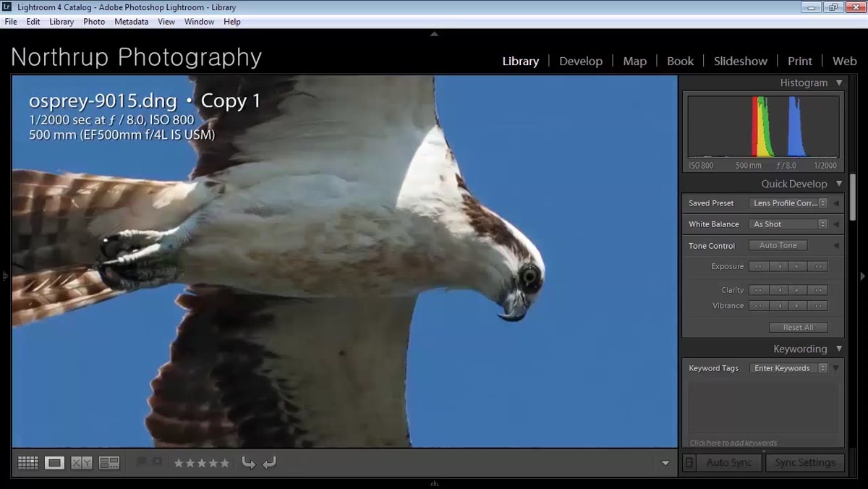Open the toolbar content dropdown arrow

(665, 464)
